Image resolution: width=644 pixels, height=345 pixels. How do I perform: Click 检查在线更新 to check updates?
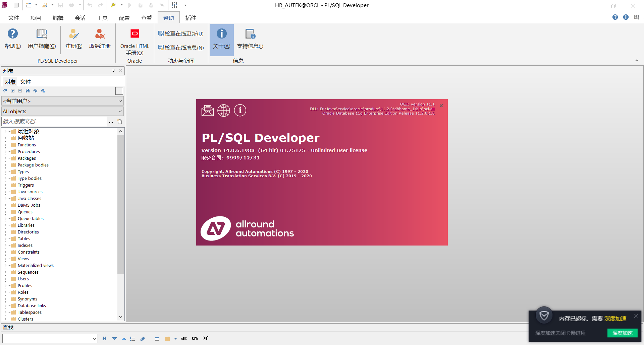[x=181, y=33]
